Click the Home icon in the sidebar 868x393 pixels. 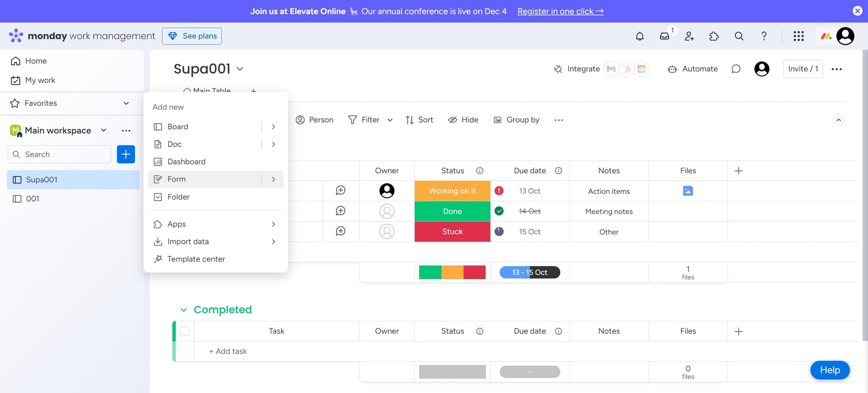[x=16, y=61]
